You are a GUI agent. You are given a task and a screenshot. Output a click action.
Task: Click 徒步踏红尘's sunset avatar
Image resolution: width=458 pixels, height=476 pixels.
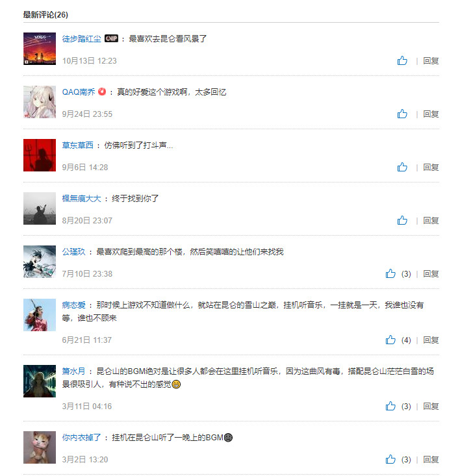point(40,49)
